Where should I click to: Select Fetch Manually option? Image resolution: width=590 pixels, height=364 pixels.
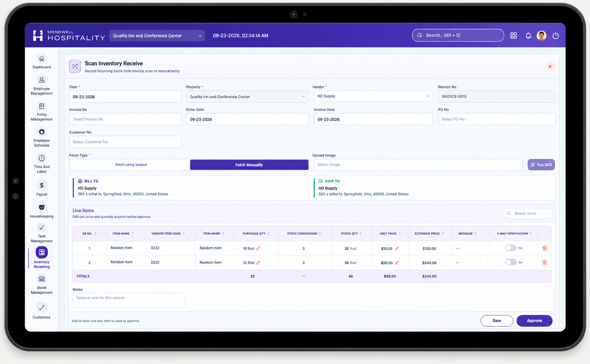pos(249,165)
